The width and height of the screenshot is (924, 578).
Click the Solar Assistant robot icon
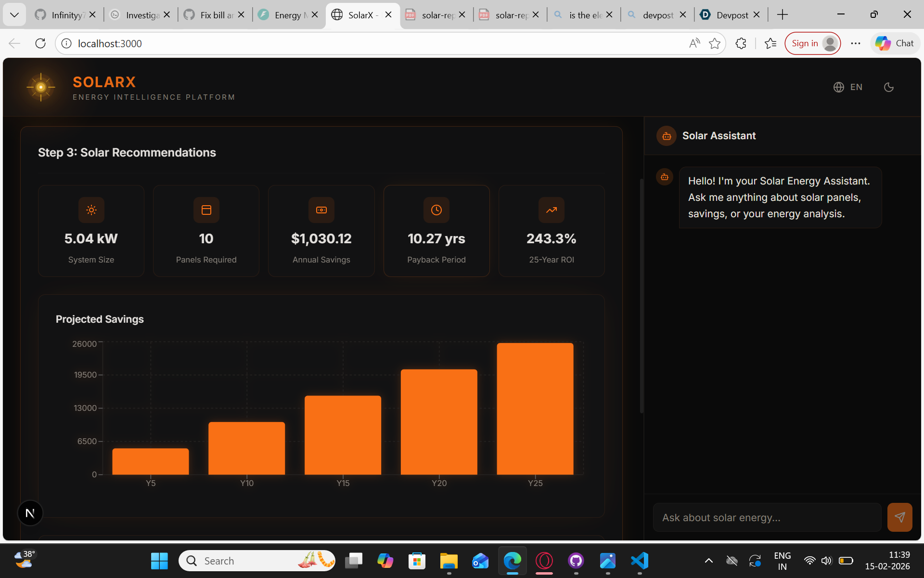(667, 136)
